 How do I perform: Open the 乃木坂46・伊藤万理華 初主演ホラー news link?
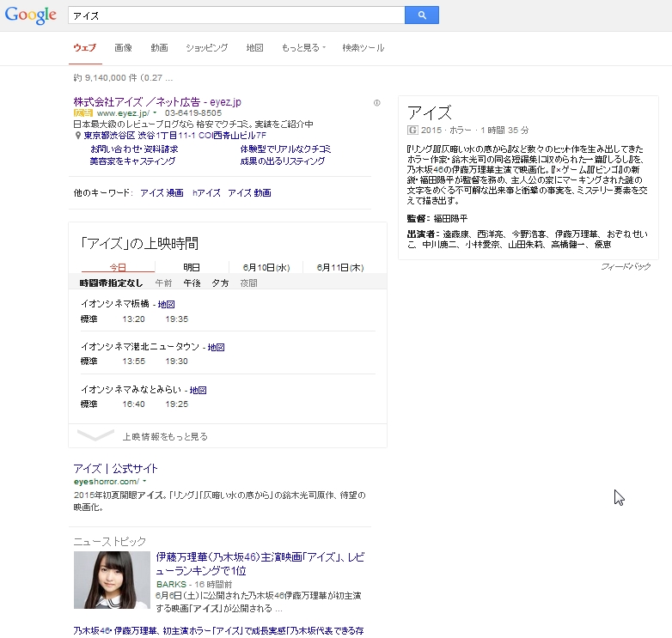tap(218, 631)
